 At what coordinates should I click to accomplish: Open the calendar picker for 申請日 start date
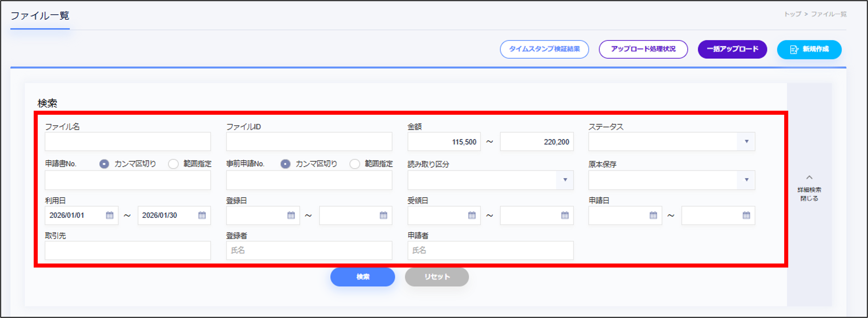[x=653, y=215]
